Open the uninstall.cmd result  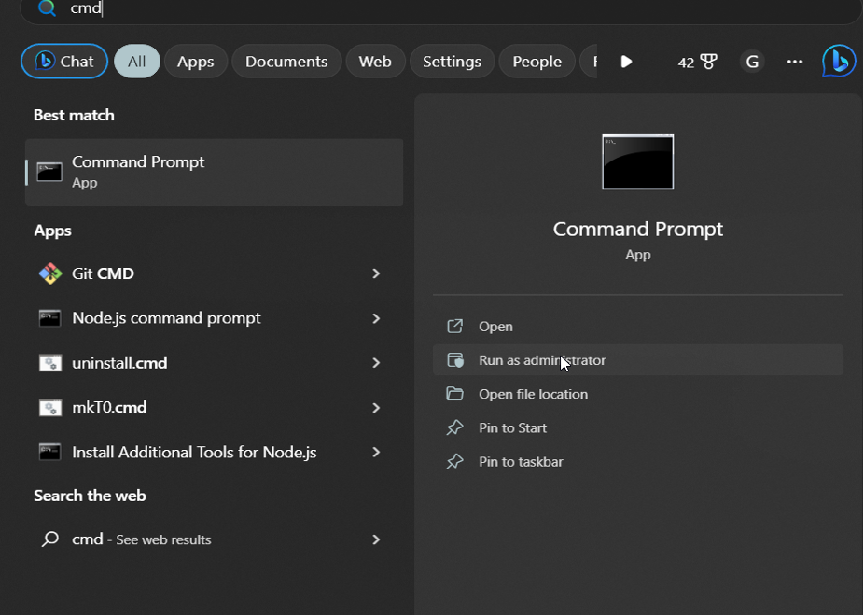[x=215, y=362]
